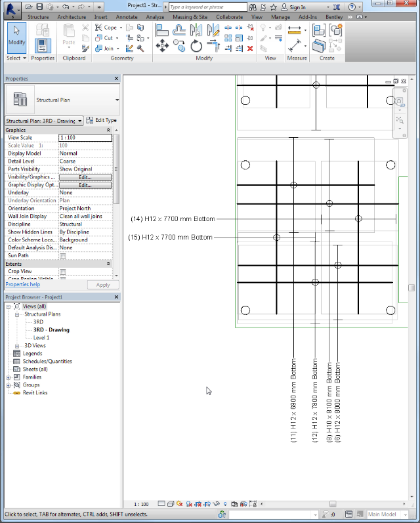Click the Temporary Hide/Isolate glasses icon
420x523 pixels.
click(216, 504)
